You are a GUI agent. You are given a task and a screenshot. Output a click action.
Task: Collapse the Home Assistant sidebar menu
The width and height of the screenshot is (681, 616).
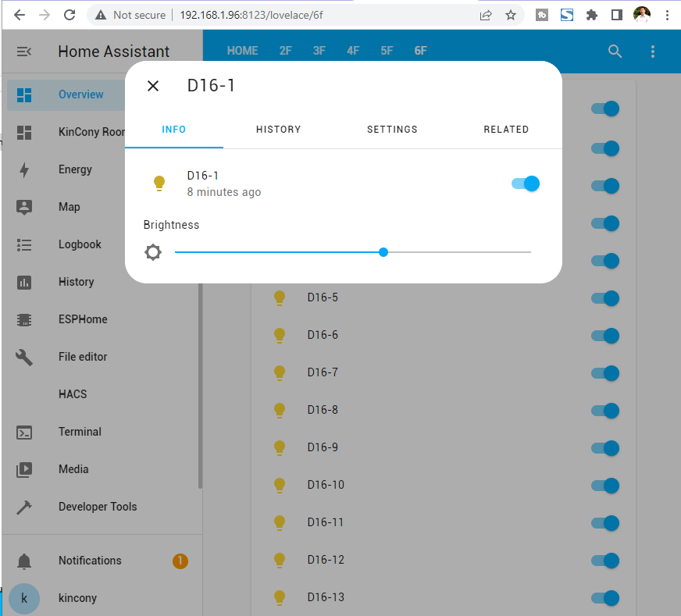(x=24, y=52)
